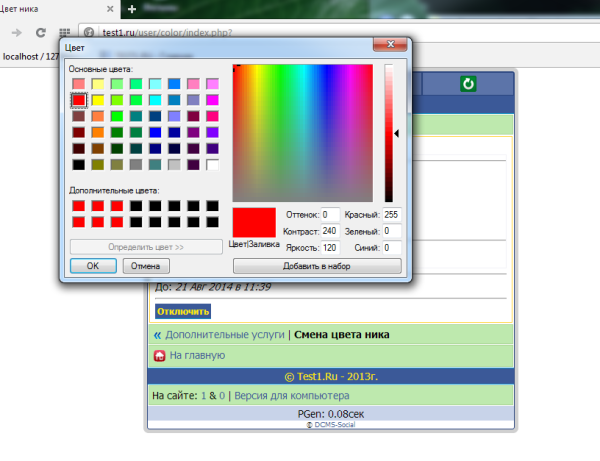Image resolution: width=600 pixels, height=461 pixels.
Task: Click Добавить в набор button
Action: 317,266
